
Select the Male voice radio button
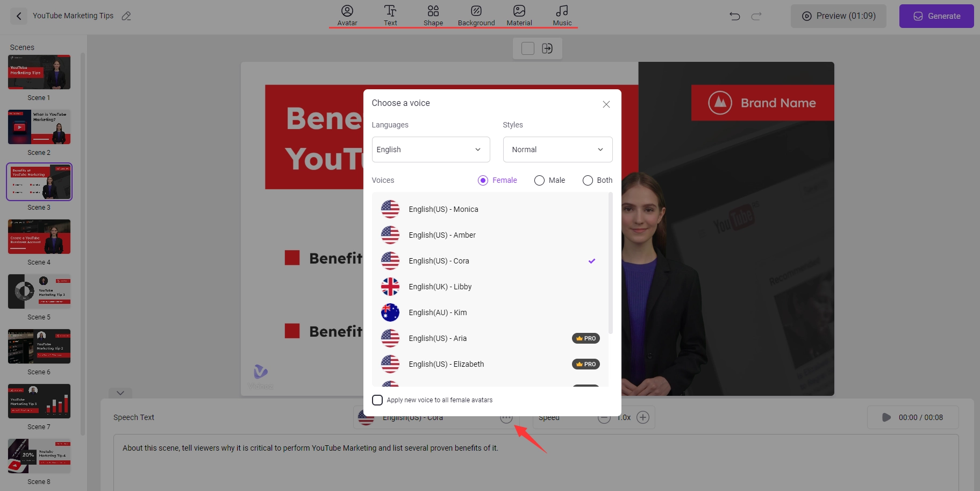pyautogui.click(x=539, y=181)
